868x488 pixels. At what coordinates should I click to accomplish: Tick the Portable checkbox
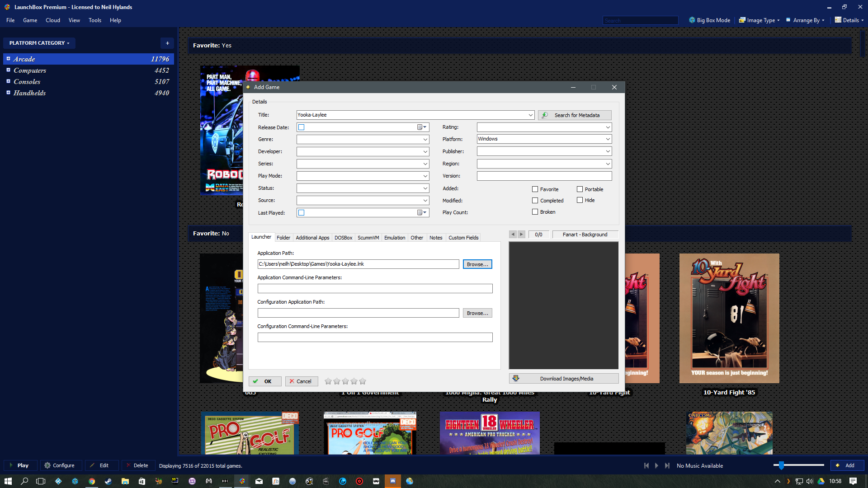coord(580,189)
